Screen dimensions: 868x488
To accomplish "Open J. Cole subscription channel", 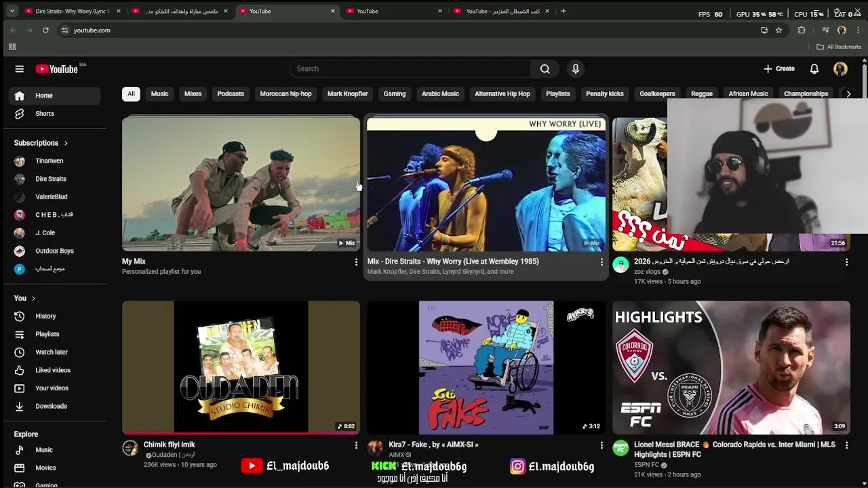I will pyautogui.click(x=54, y=232).
